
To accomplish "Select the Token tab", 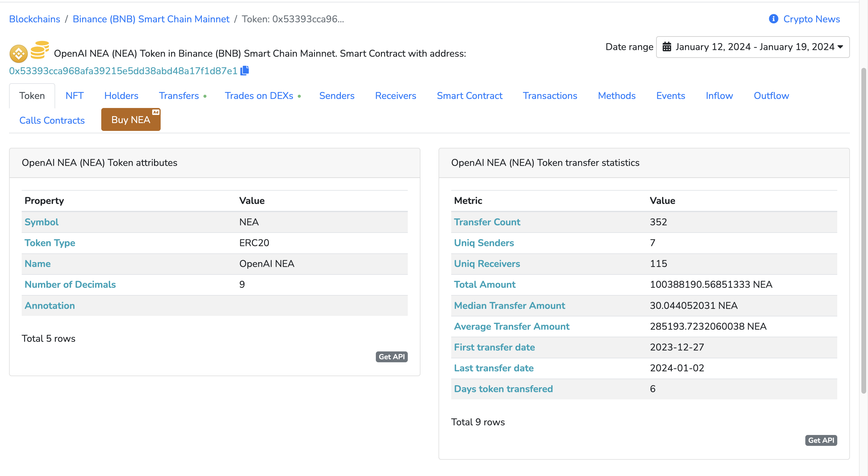I will coord(32,96).
